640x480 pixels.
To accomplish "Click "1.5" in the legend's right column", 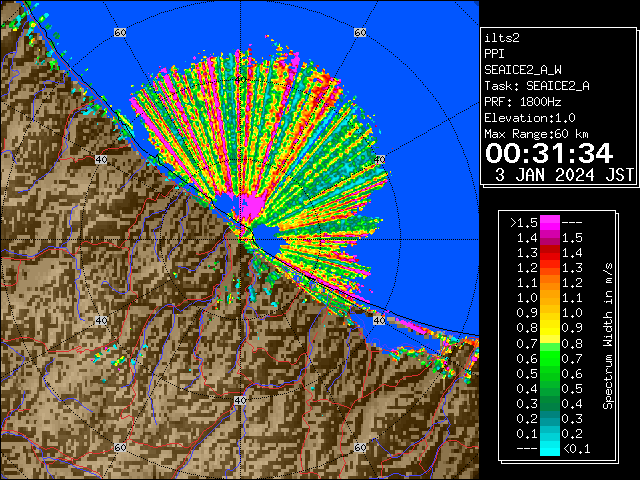I will pos(572,238).
